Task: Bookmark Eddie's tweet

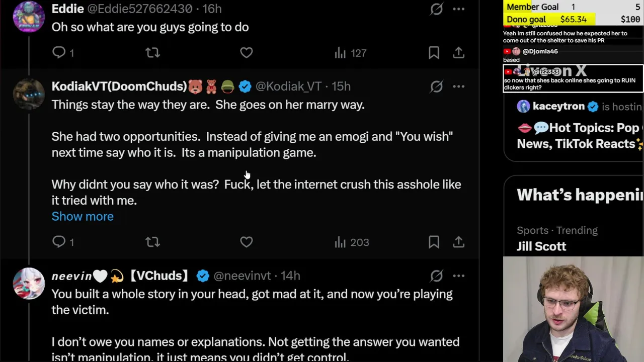Action: (434, 52)
